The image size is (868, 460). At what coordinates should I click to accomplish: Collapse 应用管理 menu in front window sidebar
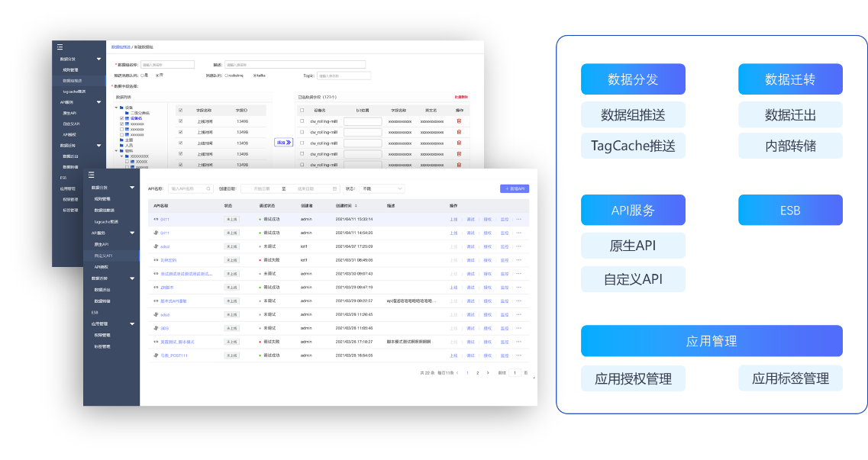point(132,323)
